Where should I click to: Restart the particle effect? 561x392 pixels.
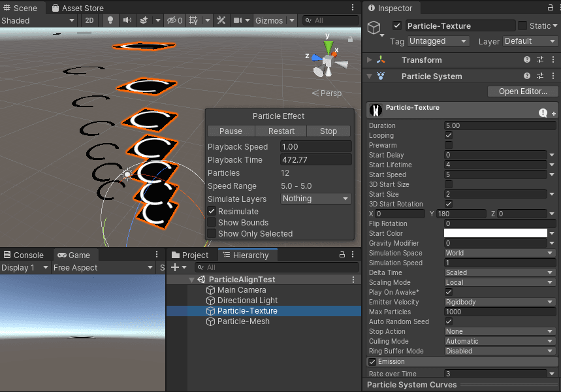coord(281,131)
